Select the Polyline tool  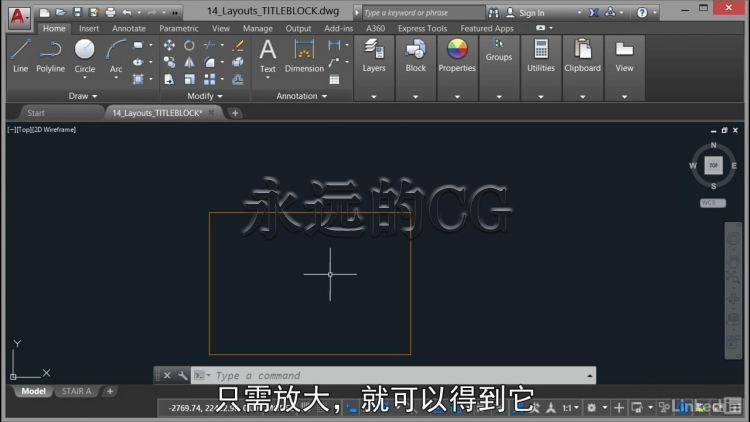(x=50, y=56)
